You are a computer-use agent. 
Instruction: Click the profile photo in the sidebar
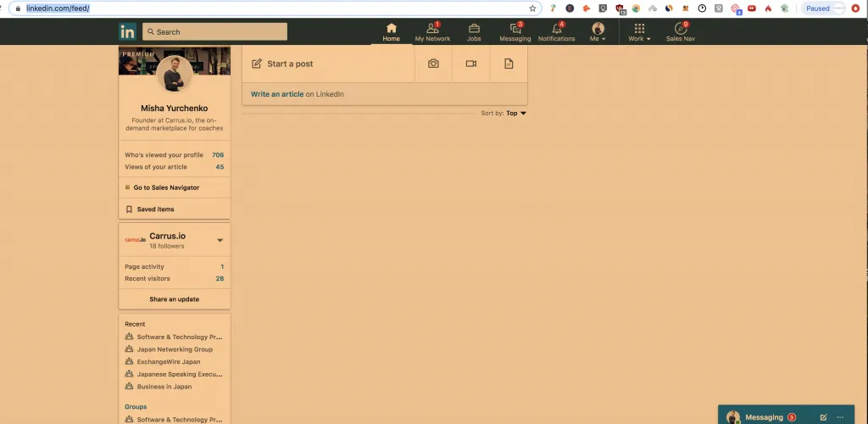coord(175,74)
